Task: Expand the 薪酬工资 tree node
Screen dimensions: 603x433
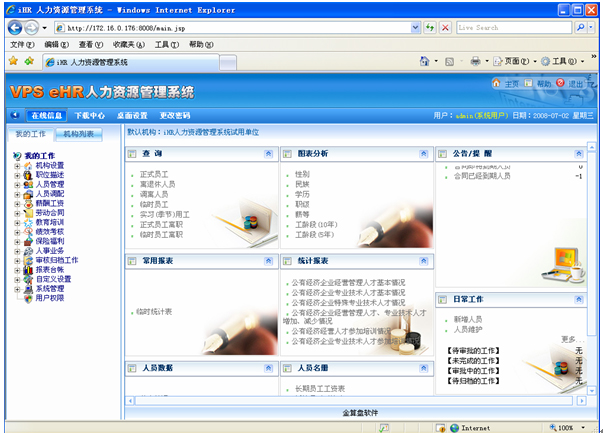Action: tap(17, 203)
